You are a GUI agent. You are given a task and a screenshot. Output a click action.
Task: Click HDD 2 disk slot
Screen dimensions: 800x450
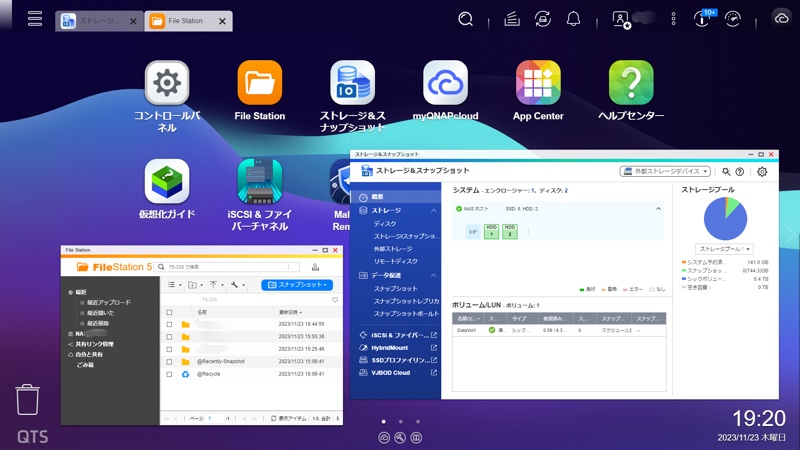tap(510, 231)
